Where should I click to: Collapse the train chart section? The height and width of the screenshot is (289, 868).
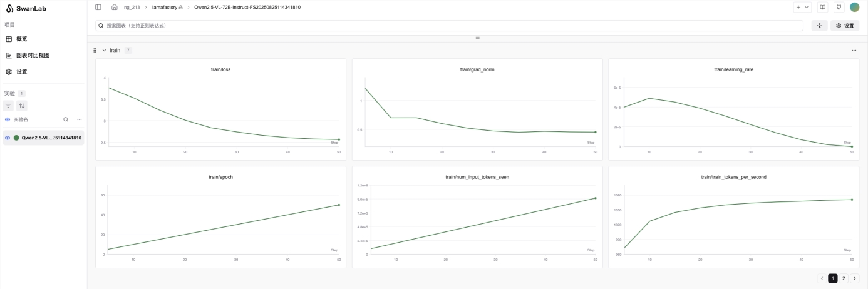click(105, 50)
